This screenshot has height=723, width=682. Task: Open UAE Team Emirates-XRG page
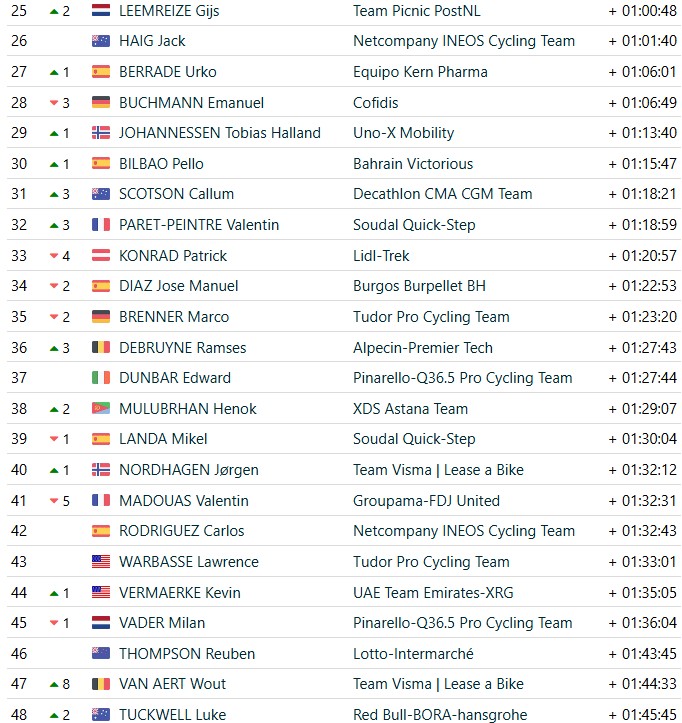pos(433,593)
